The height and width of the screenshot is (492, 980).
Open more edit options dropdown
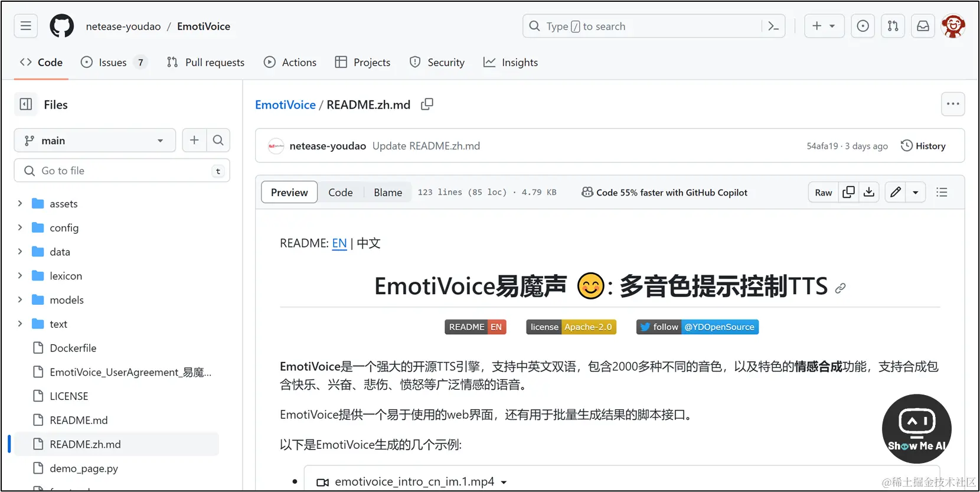pos(916,192)
